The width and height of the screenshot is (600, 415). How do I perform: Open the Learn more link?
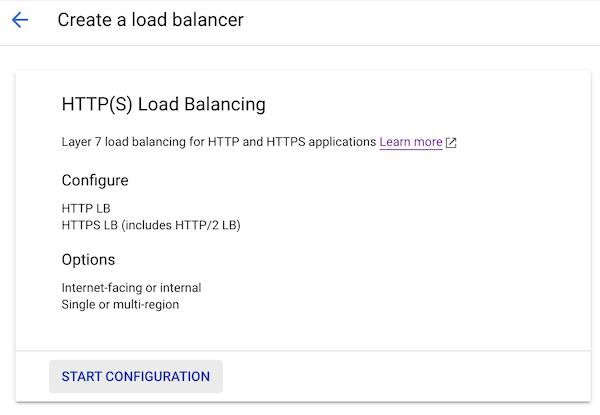pyautogui.click(x=410, y=142)
